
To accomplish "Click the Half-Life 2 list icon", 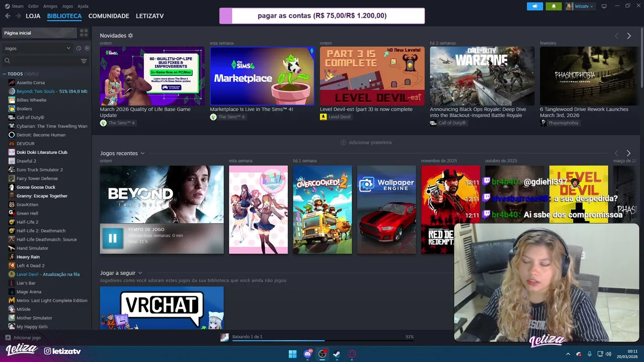I will pyautogui.click(x=12, y=222).
